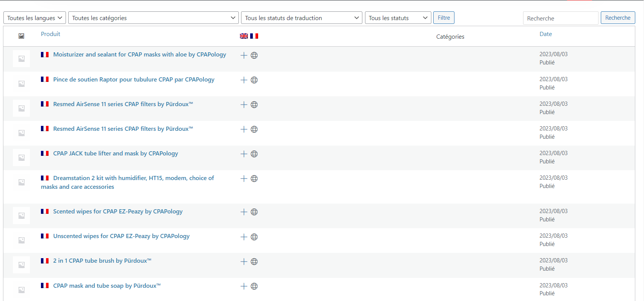The height and width of the screenshot is (301, 644).
Task: Open the Tous les statuts dropdown
Action: coord(398,18)
